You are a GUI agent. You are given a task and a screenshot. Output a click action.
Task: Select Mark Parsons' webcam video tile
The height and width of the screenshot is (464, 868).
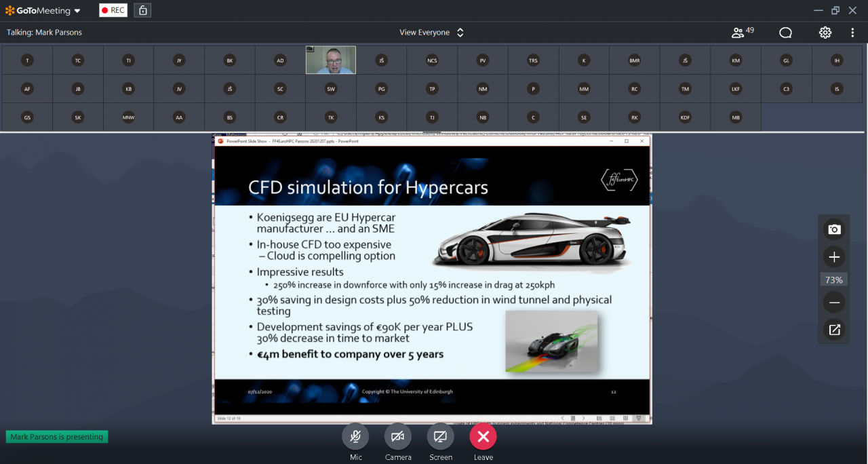331,60
